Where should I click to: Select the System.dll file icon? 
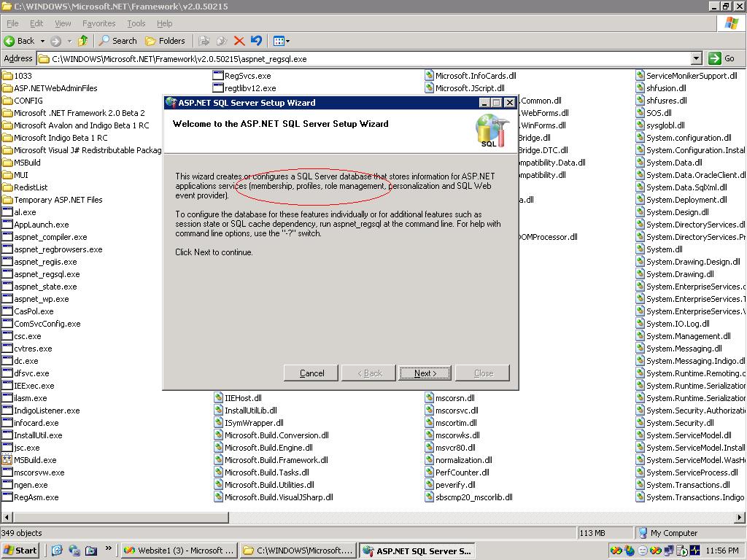click(x=640, y=249)
